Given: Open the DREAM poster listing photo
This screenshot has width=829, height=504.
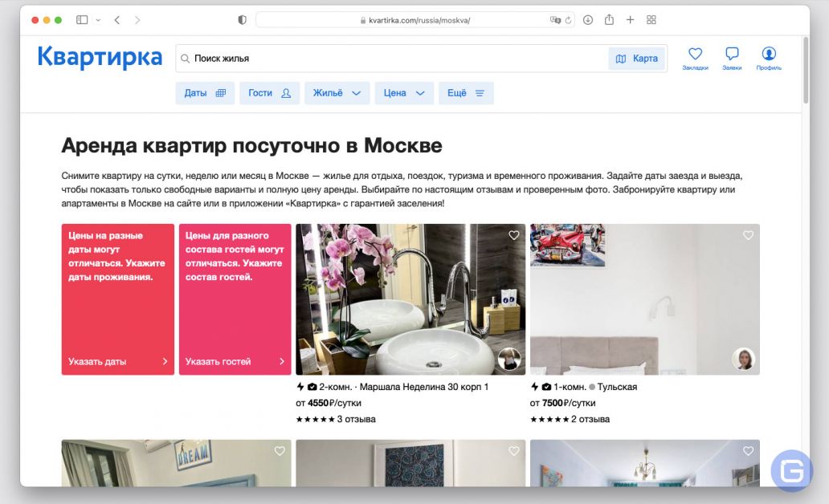Looking at the screenshot, I should tap(176, 463).
